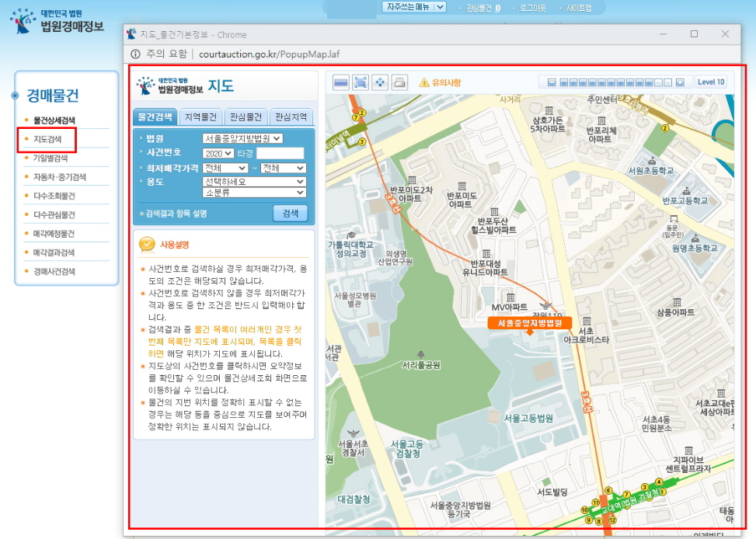The width and height of the screenshot is (756, 539).
Task: Open the 법원 court dropdown
Action: click(x=242, y=138)
